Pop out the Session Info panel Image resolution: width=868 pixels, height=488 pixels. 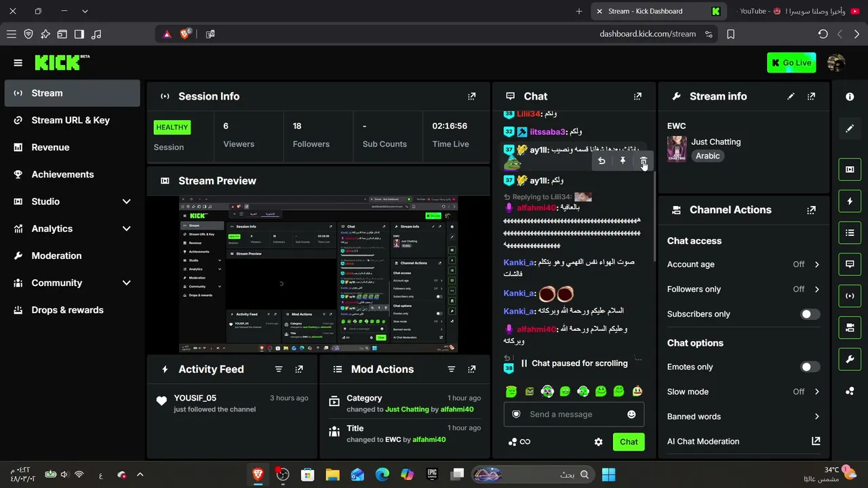point(472,96)
